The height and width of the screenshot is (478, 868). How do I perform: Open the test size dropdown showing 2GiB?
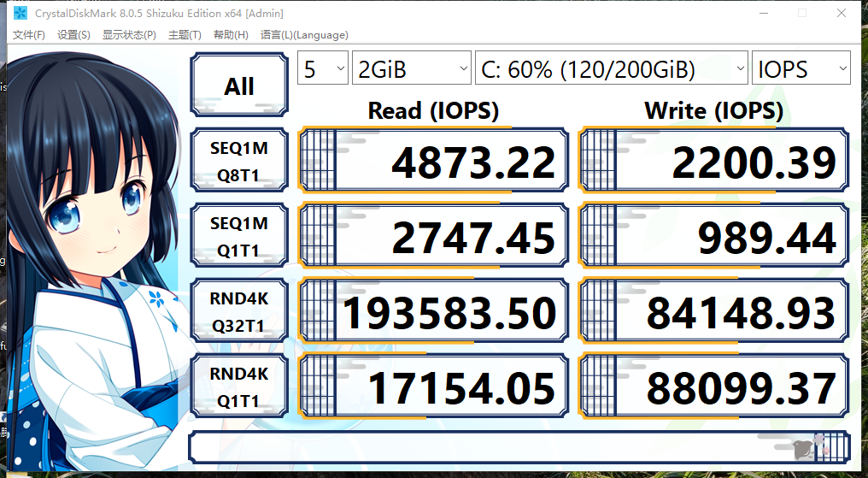[411, 68]
